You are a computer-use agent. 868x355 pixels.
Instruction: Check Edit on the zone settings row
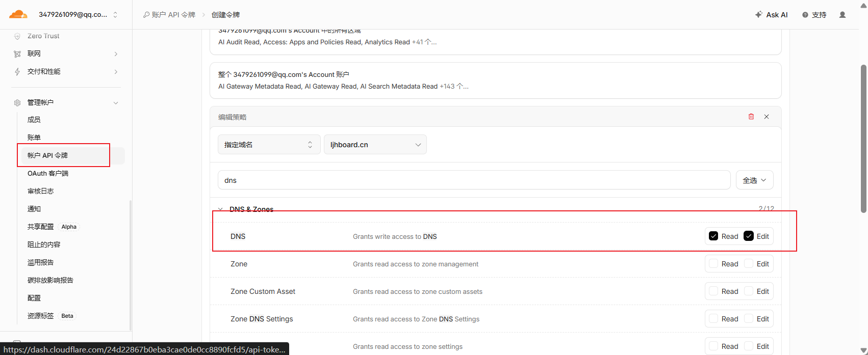(749, 346)
